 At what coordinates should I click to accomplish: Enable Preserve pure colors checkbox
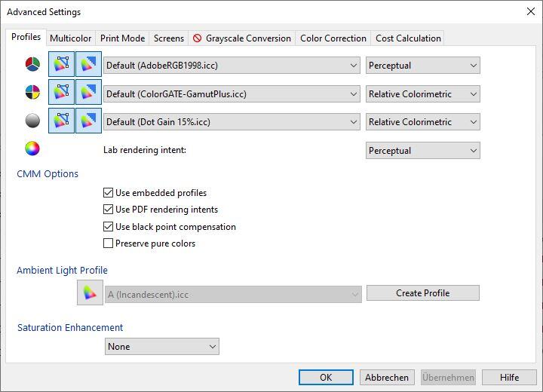tap(109, 243)
